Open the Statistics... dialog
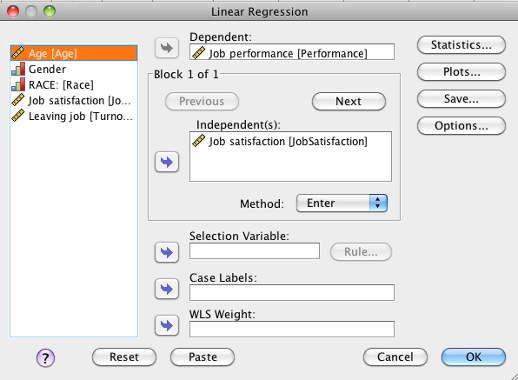This screenshot has width=518, height=380. 461,45
